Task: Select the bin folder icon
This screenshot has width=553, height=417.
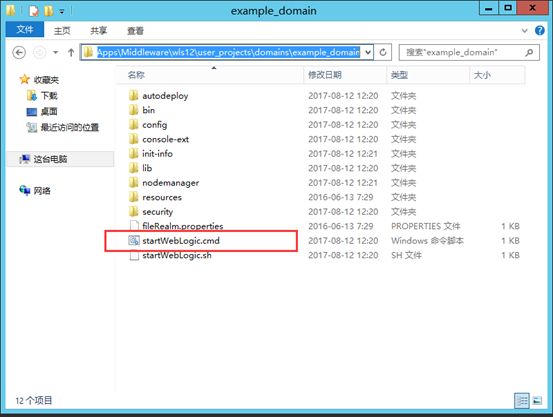Action: point(133,110)
